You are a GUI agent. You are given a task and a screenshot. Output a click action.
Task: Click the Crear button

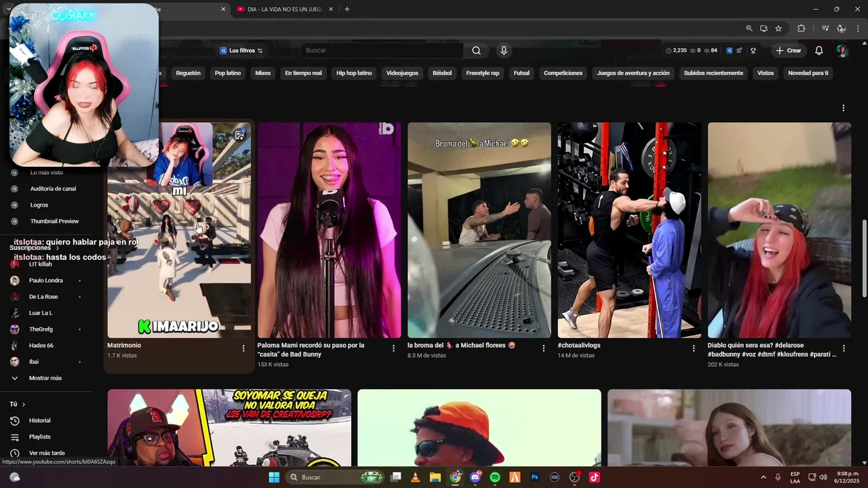click(x=789, y=51)
